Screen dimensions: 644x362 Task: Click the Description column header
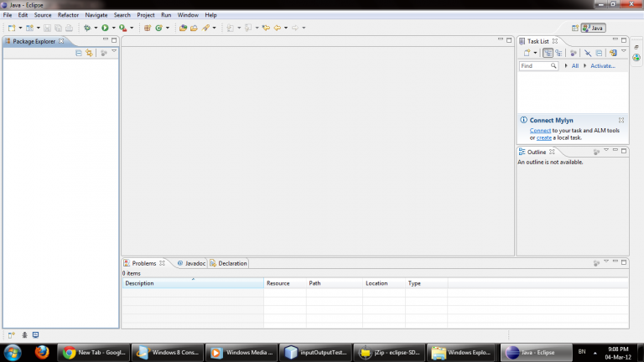193,283
